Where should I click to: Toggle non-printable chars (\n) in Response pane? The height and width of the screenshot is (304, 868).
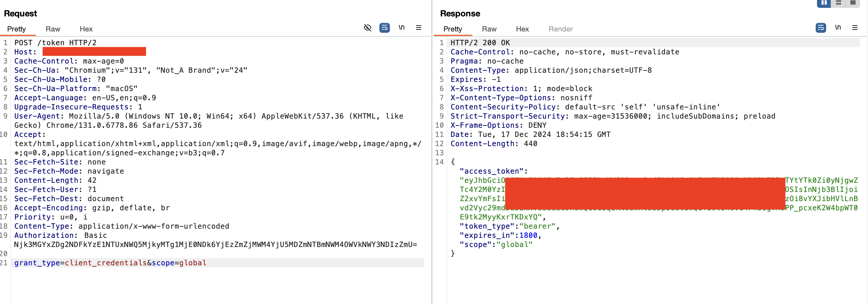point(838,28)
